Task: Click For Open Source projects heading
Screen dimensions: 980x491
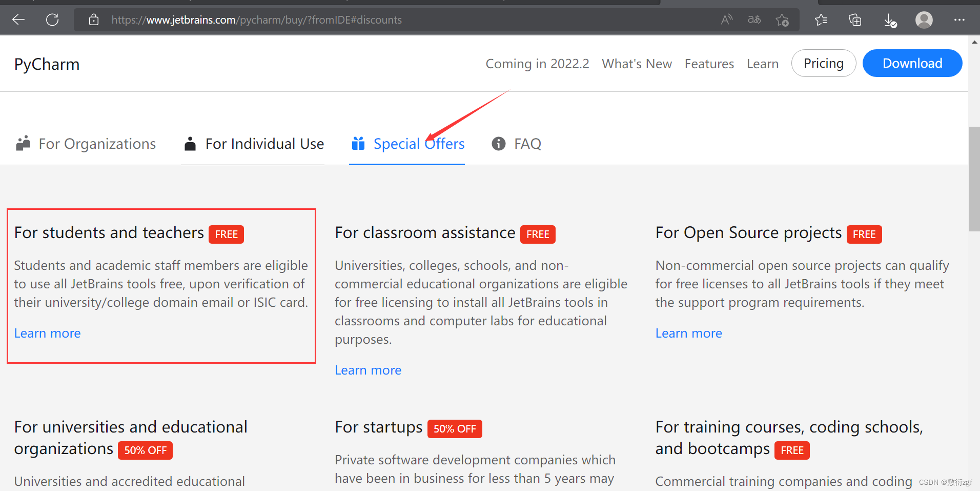Action: click(749, 233)
